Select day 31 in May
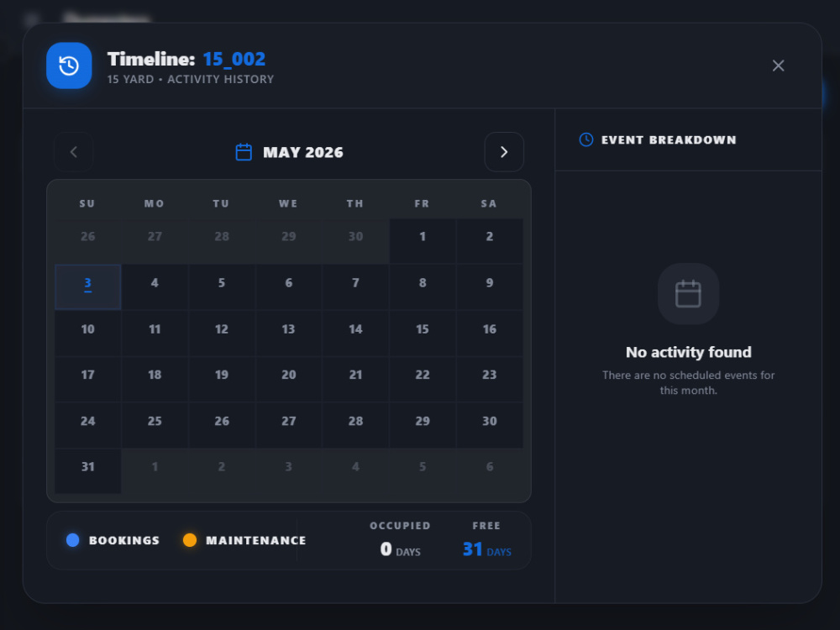840x630 pixels. pos(88,471)
